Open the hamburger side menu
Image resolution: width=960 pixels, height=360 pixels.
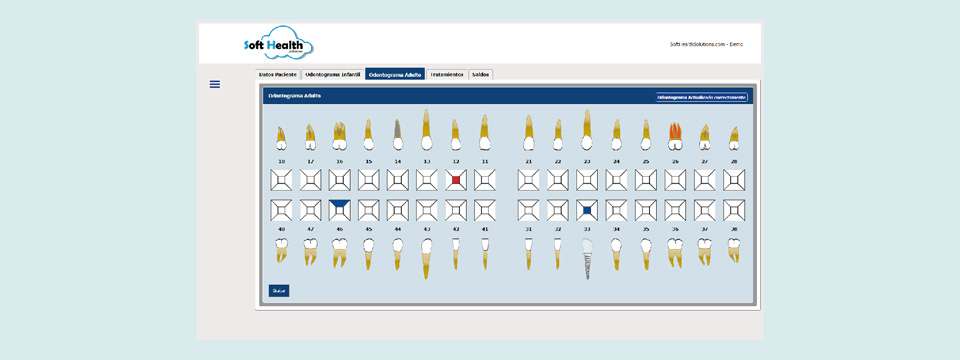215,84
